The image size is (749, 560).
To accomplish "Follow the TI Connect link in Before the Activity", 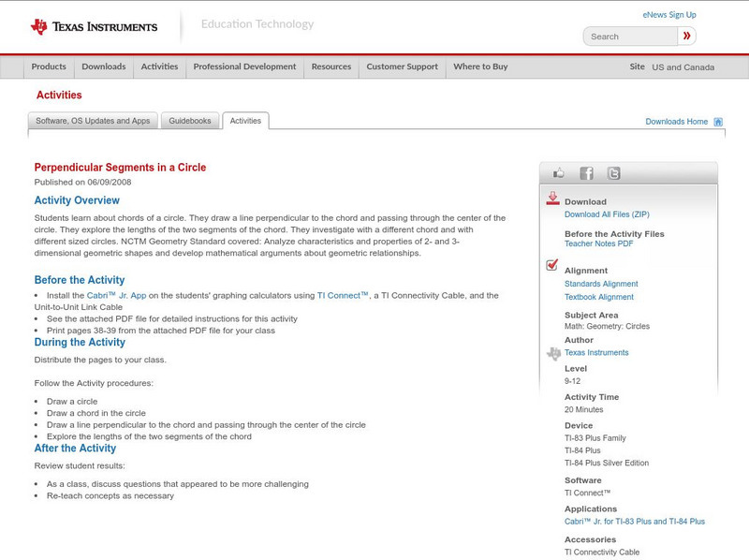I will tap(343, 296).
